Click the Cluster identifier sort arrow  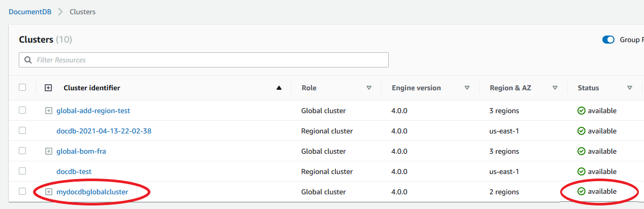279,88
